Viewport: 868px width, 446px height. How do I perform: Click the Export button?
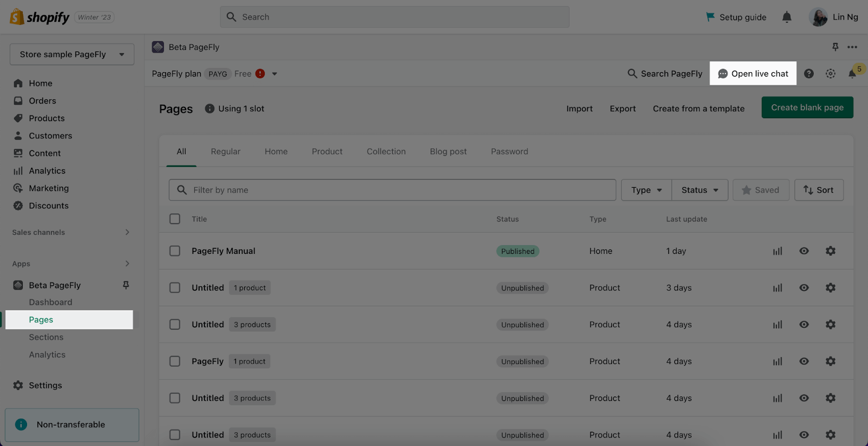(x=623, y=109)
